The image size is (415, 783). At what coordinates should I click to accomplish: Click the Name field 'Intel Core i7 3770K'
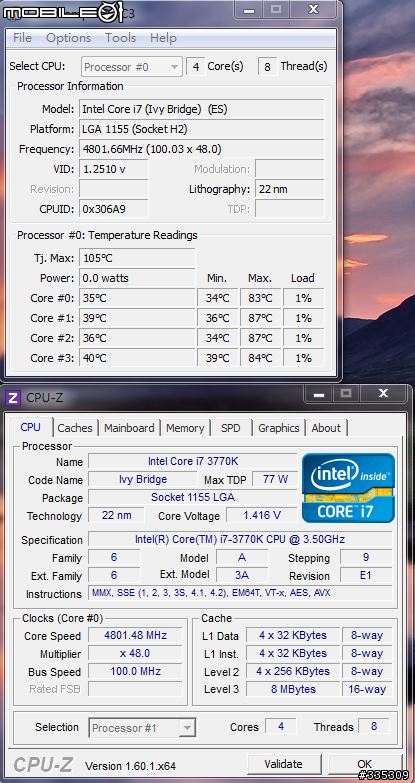tap(193, 461)
